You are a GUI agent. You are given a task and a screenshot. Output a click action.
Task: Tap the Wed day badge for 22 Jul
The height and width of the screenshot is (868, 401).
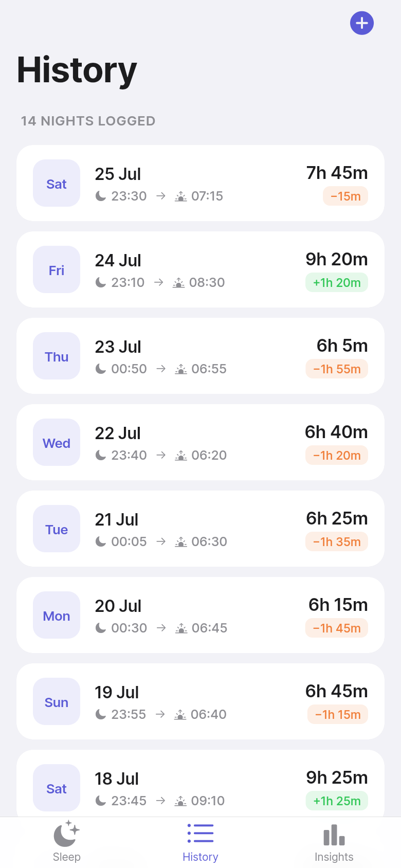click(x=57, y=442)
